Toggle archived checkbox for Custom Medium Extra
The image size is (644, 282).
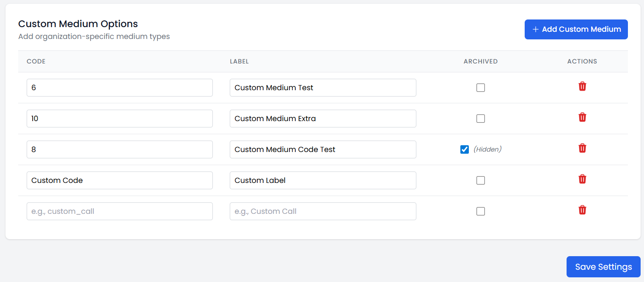[480, 119]
